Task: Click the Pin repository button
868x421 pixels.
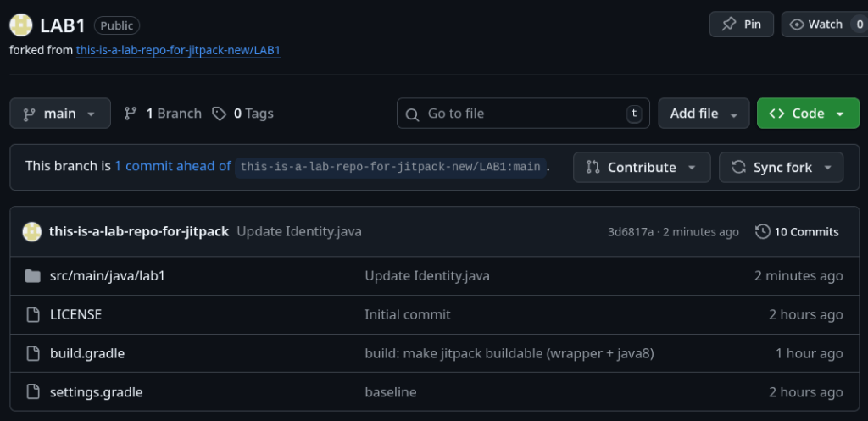Action: [741, 25]
